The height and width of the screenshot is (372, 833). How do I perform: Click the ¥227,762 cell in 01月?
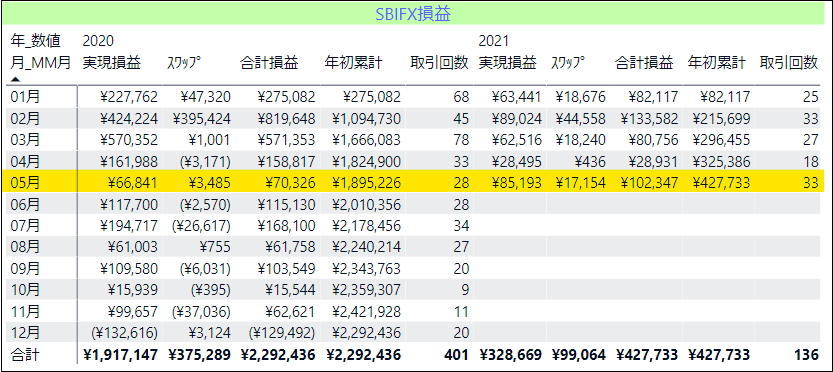pos(129,97)
